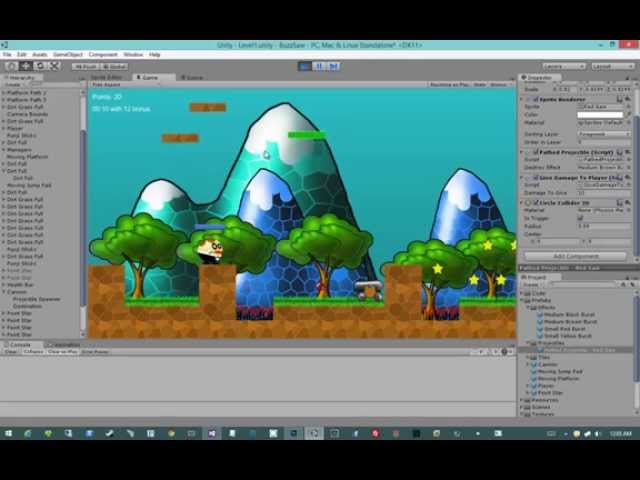
Task: Select Medium Brown Burst prefab in Project
Action: pos(570,322)
